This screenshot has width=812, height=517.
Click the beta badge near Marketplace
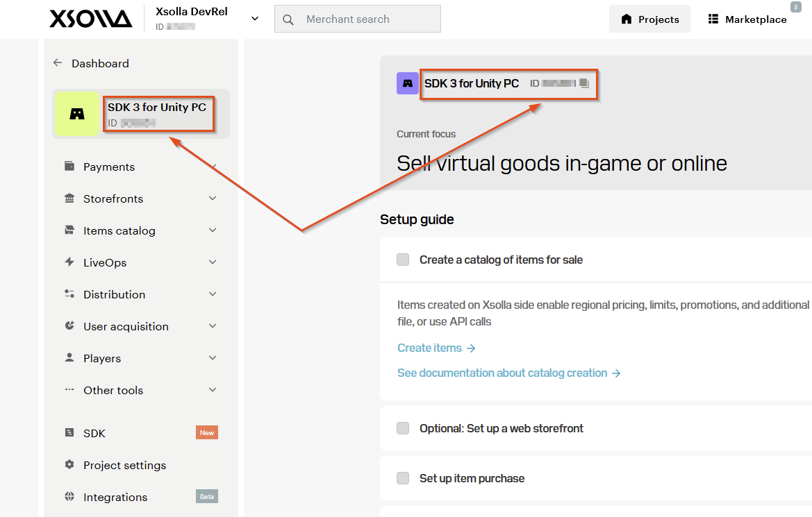796,7
